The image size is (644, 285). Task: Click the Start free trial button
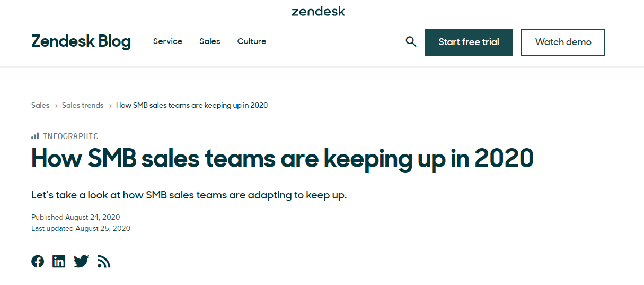click(469, 42)
